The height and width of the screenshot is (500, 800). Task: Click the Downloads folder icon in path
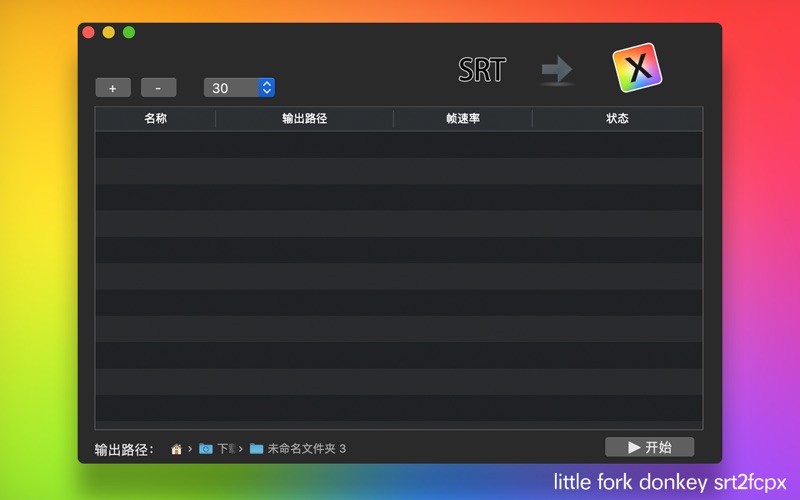tap(206, 449)
